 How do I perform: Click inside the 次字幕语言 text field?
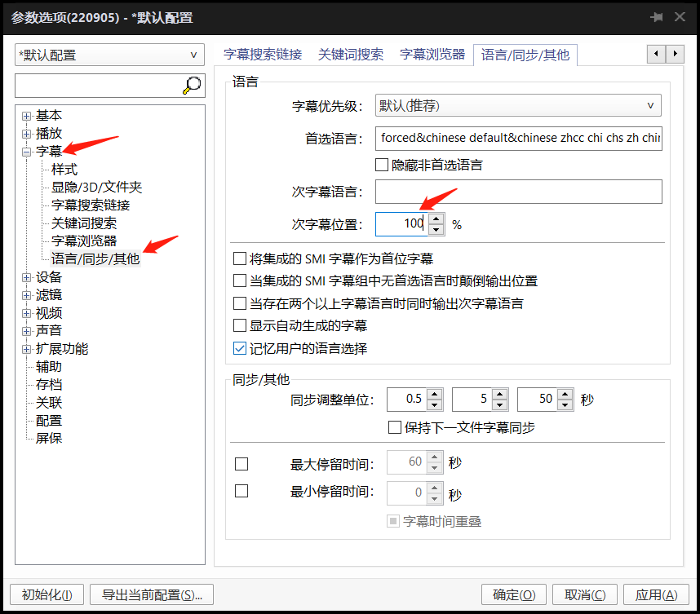click(x=518, y=192)
